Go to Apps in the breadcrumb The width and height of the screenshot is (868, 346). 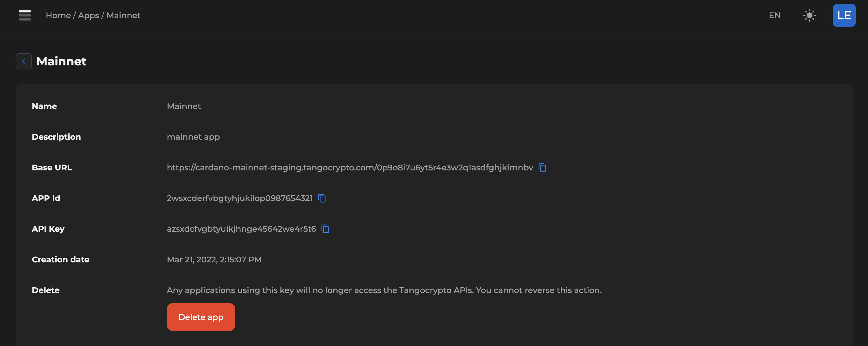coord(88,16)
